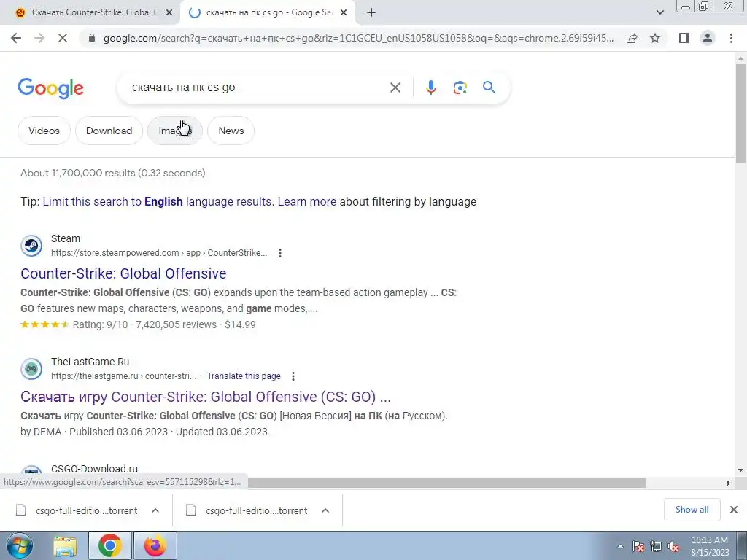The height and width of the screenshot is (560, 747).
Task: Open the Chrome three-dot menu
Action: tap(731, 38)
